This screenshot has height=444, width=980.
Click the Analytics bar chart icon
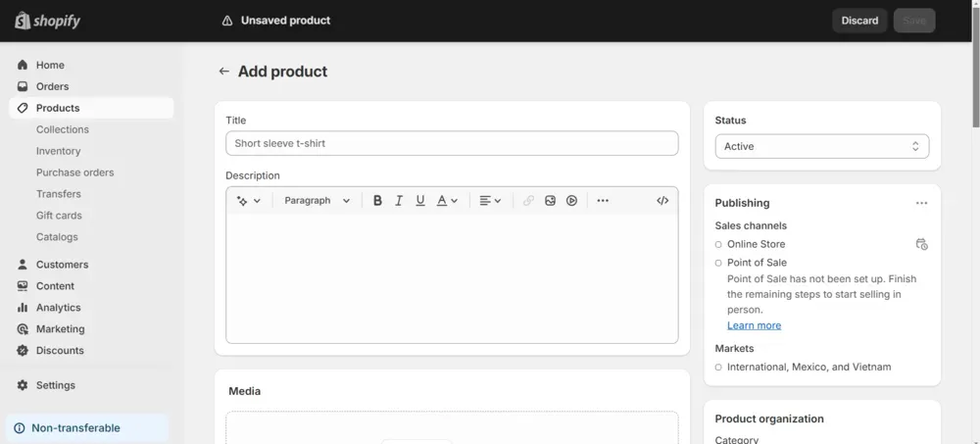(x=23, y=308)
